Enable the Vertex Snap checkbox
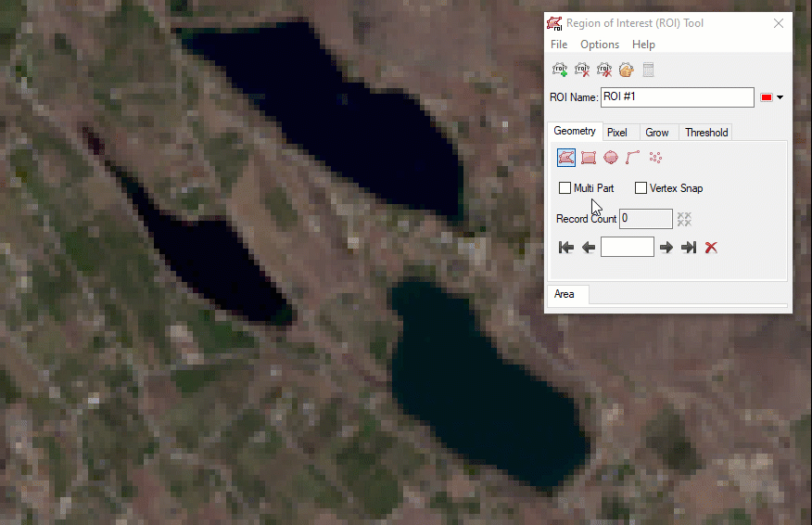 point(641,188)
